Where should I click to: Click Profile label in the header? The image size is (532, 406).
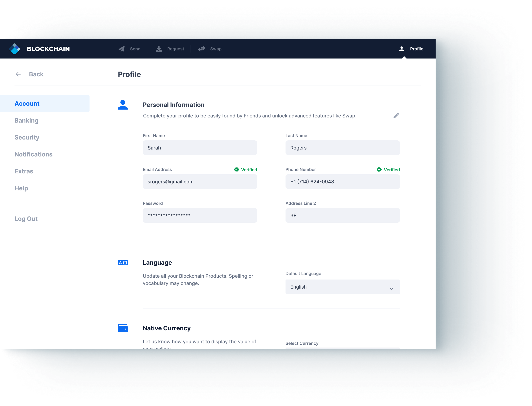[416, 49]
